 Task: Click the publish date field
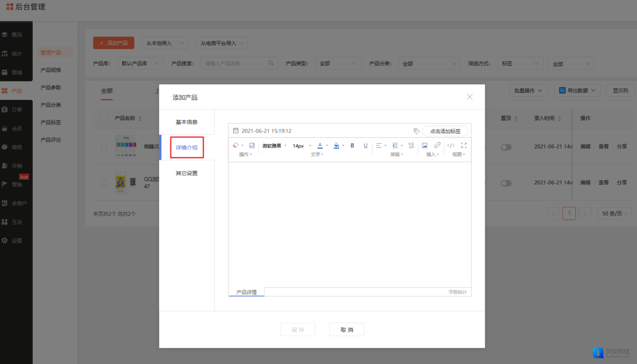coord(266,131)
